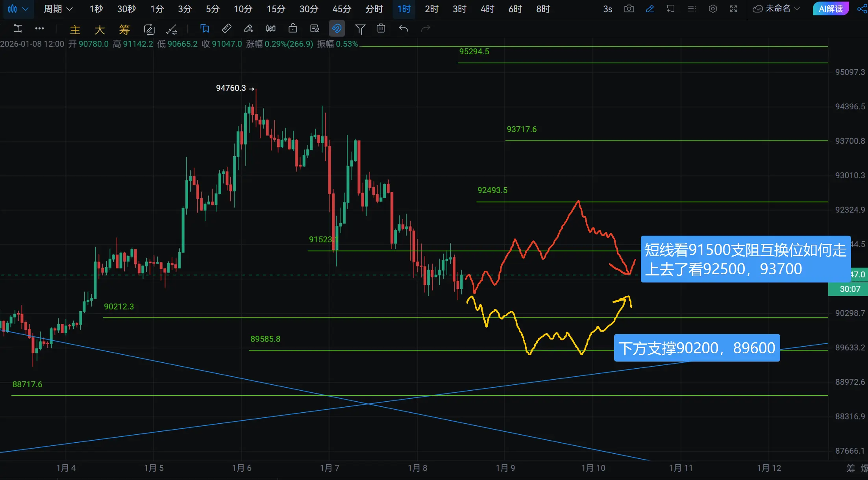This screenshot has width=868, height=480.
Task: Click the undo arrow icon
Action: coord(403,28)
